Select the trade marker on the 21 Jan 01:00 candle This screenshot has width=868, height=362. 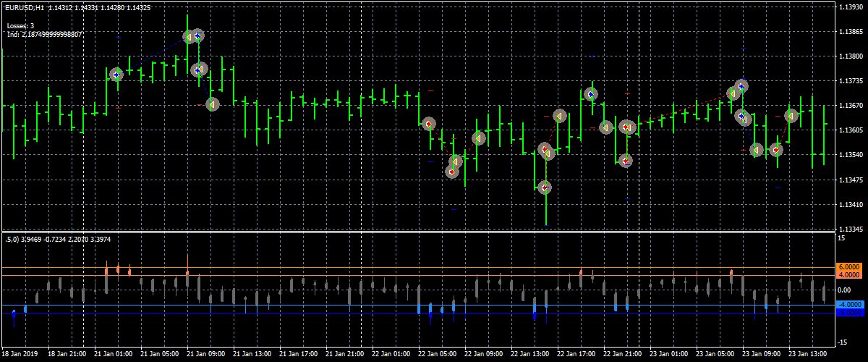116,75
